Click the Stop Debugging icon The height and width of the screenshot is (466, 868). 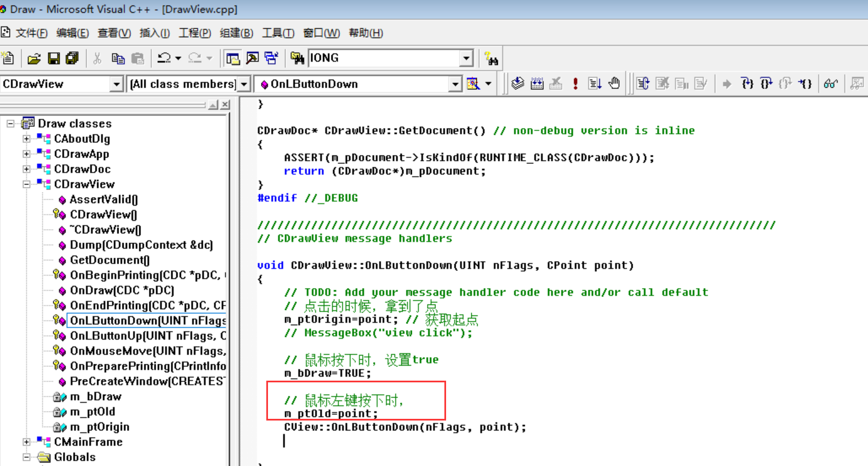click(x=663, y=84)
